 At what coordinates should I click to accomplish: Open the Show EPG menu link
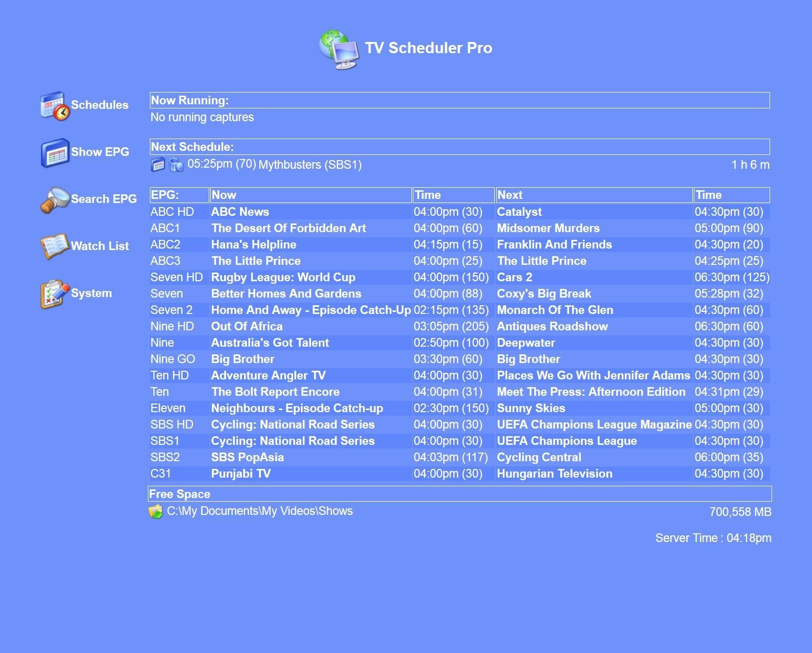point(100,152)
